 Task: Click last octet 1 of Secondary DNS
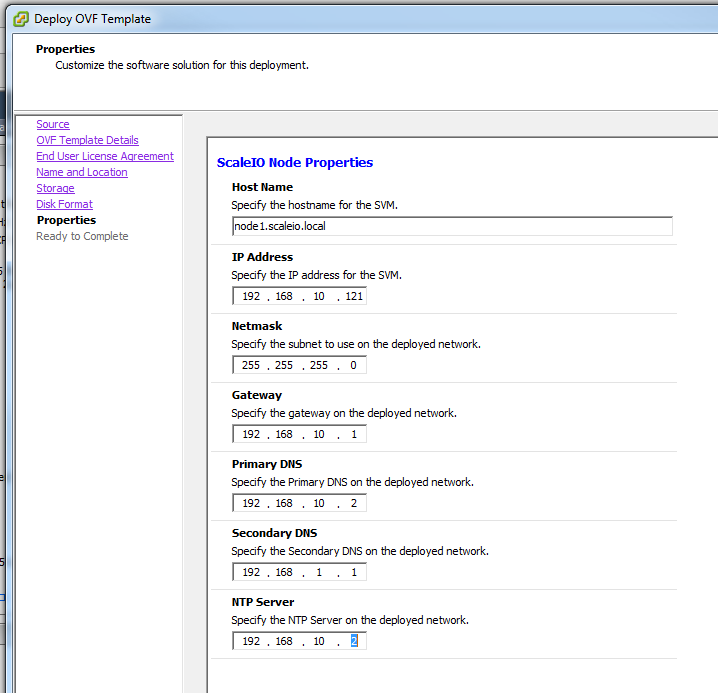(x=354, y=573)
